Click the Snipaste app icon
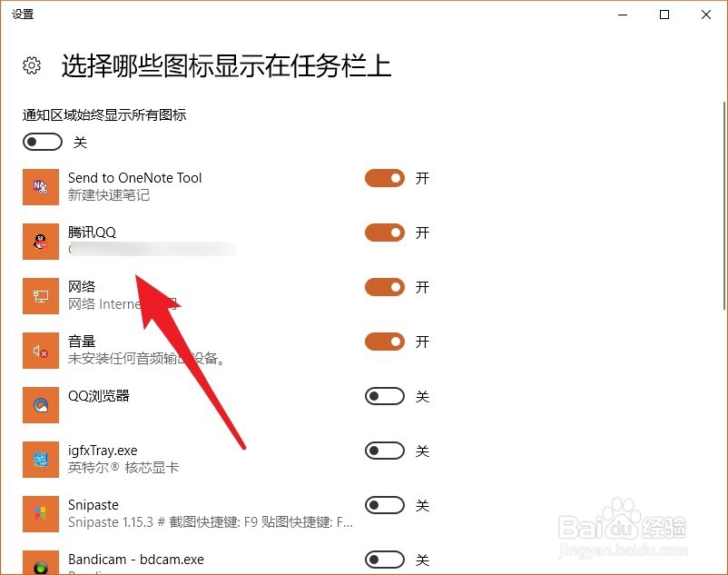The height and width of the screenshot is (575, 728). (x=41, y=514)
